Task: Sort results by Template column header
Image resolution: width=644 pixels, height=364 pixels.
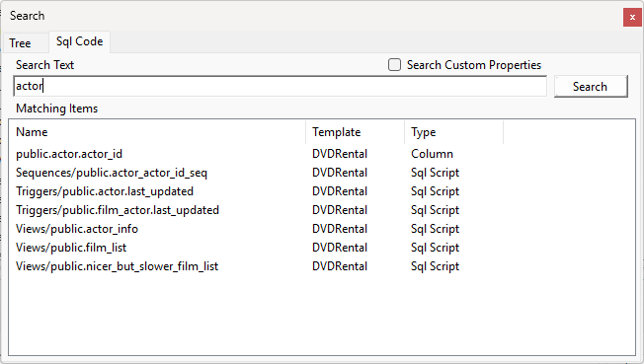Action: point(355,132)
